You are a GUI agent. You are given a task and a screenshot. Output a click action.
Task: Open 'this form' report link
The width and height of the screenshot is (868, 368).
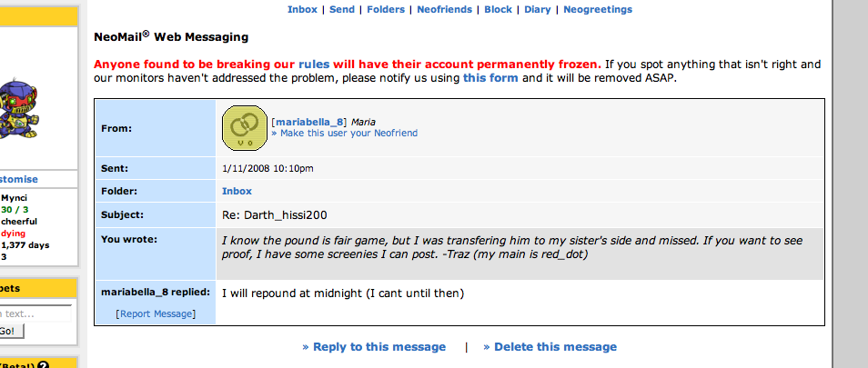(x=490, y=78)
